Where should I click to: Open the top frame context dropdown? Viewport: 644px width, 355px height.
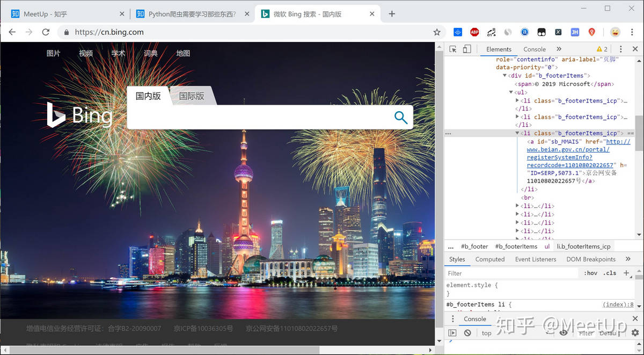point(486,333)
